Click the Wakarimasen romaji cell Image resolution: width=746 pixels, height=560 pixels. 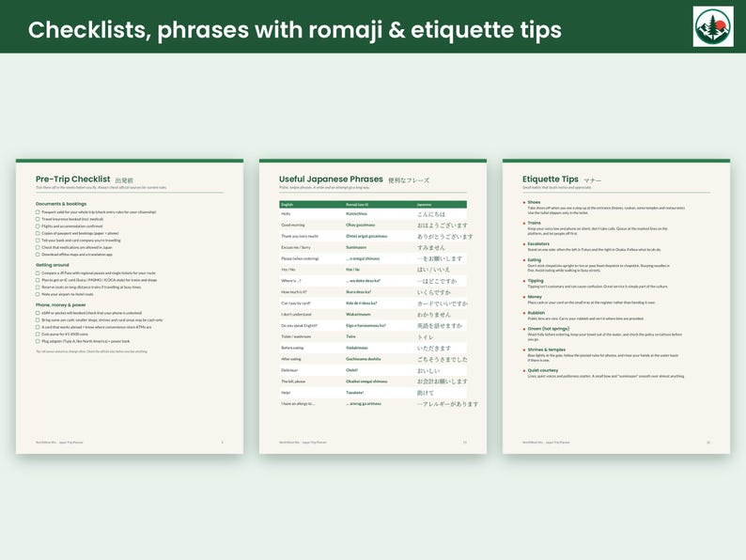pyautogui.click(x=358, y=315)
